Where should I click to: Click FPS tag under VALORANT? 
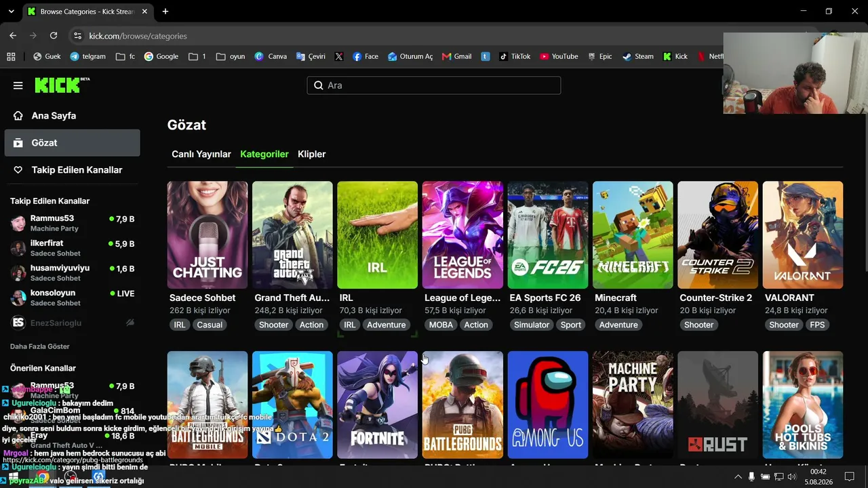pos(817,325)
